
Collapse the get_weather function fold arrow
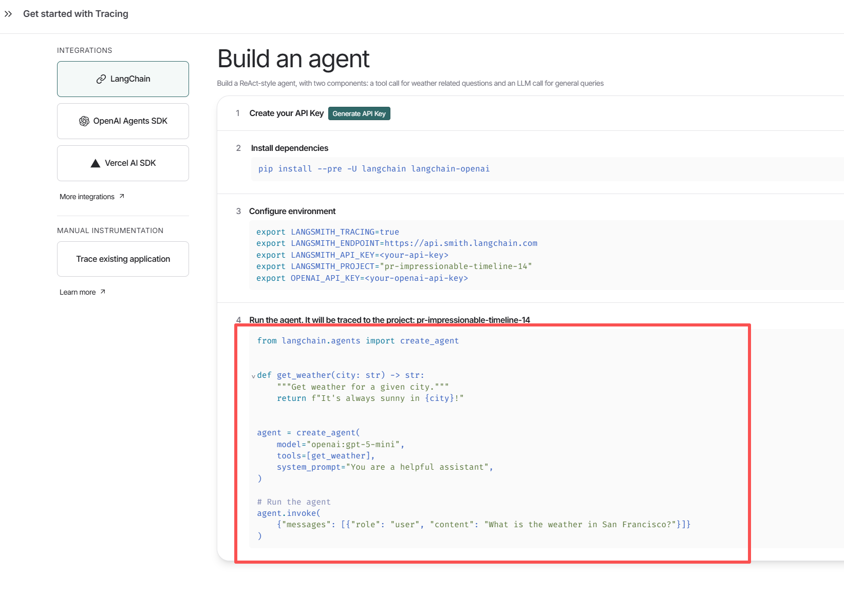coord(253,376)
